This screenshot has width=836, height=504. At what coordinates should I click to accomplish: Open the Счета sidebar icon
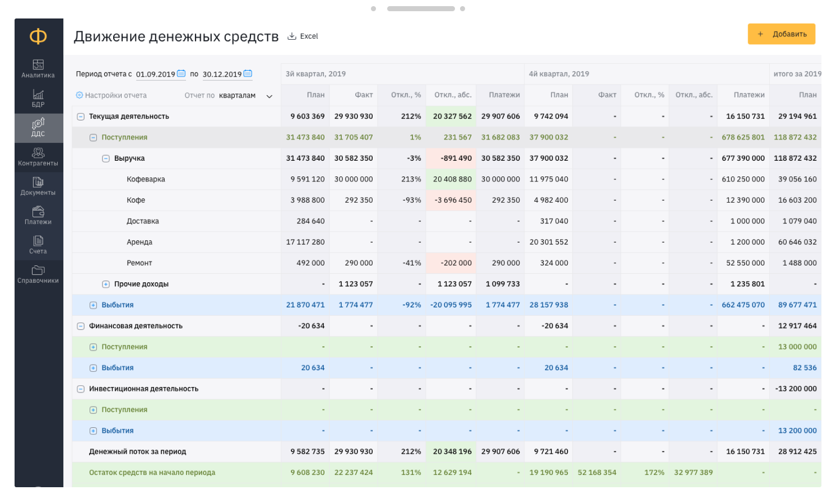point(38,241)
